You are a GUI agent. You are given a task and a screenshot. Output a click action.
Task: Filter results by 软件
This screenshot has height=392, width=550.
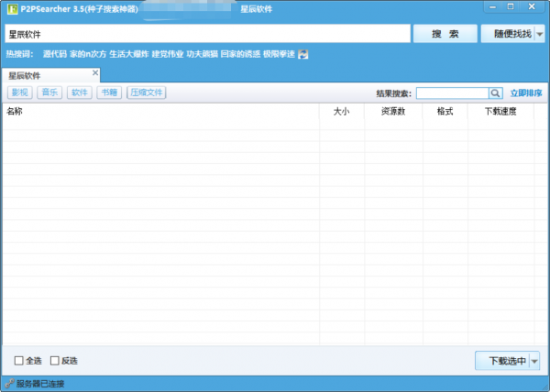click(x=79, y=93)
